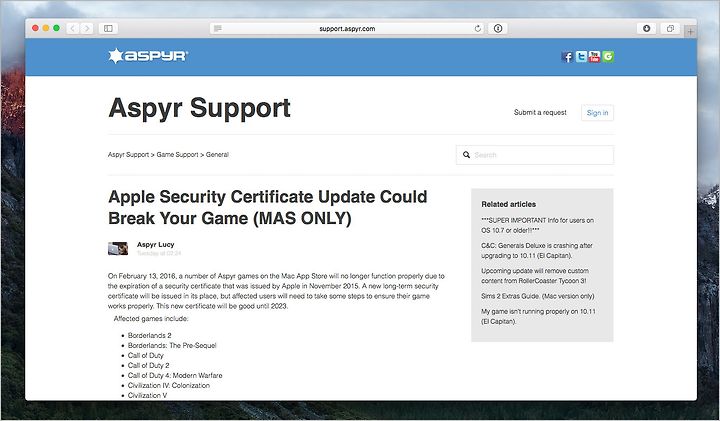Viewport: 720px width, 421px height.
Task: Open Aspyr's Twitter page
Action: coord(581,56)
